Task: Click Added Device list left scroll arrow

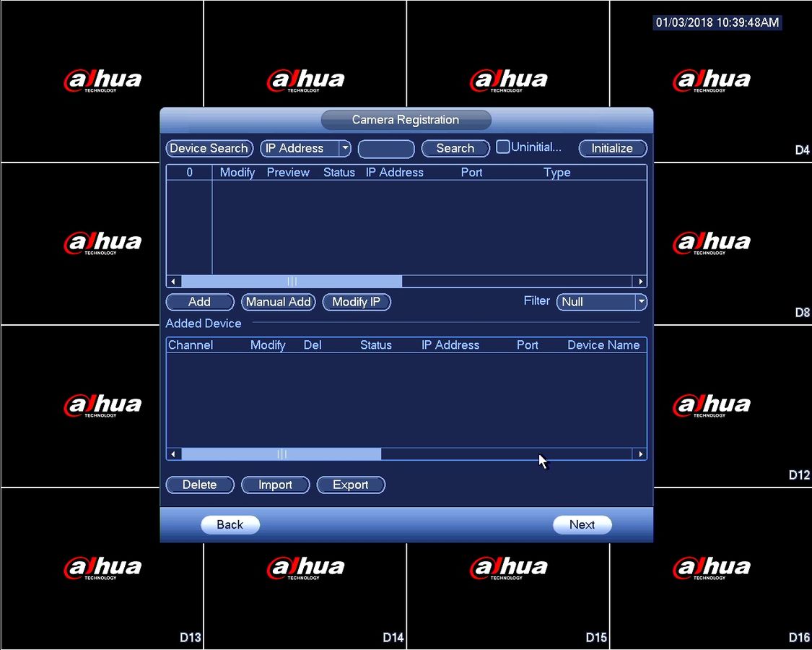Action: pyautogui.click(x=173, y=454)
